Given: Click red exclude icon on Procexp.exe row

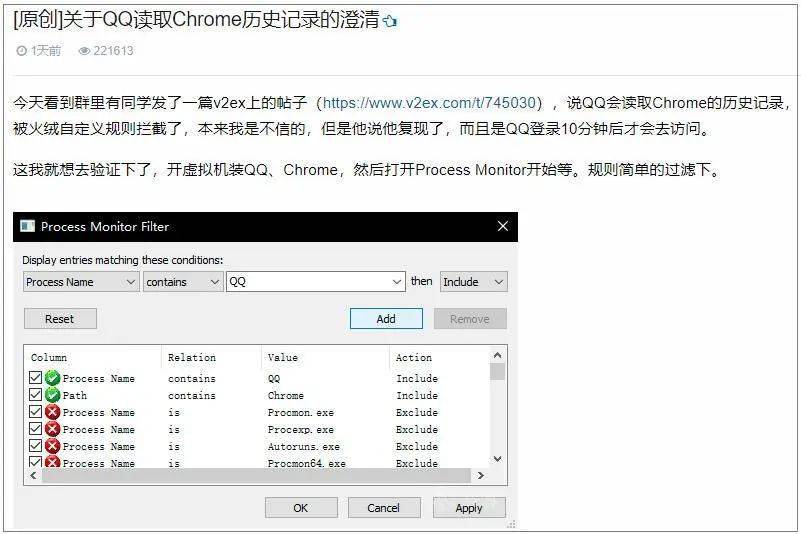Looking at the screenshot, I should (x=53, y=429).
